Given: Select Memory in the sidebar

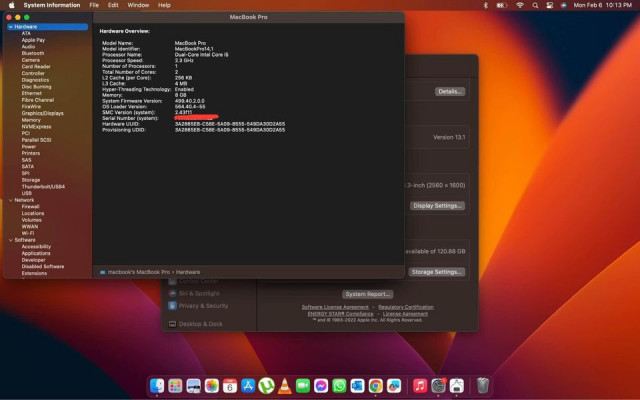Looking at the screenshot, I should tap(31, 120).
